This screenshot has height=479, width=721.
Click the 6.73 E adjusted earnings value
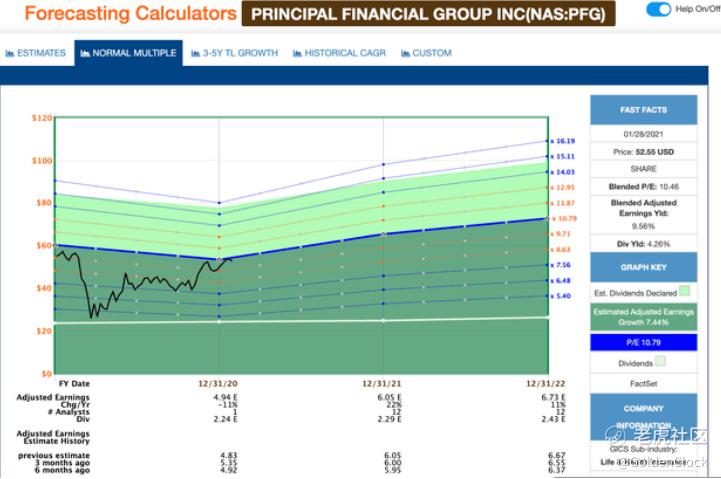(x=554, y=397)
